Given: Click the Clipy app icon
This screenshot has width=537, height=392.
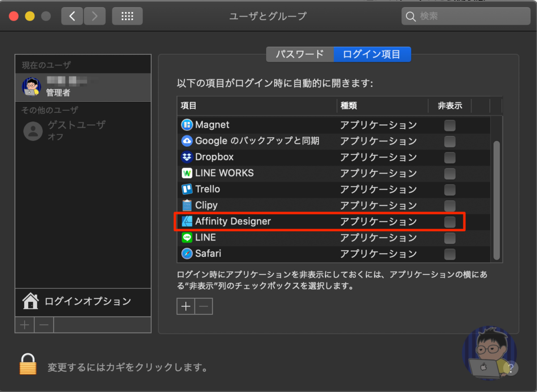Looking at the screenshot, I should [x=187, y=205].
